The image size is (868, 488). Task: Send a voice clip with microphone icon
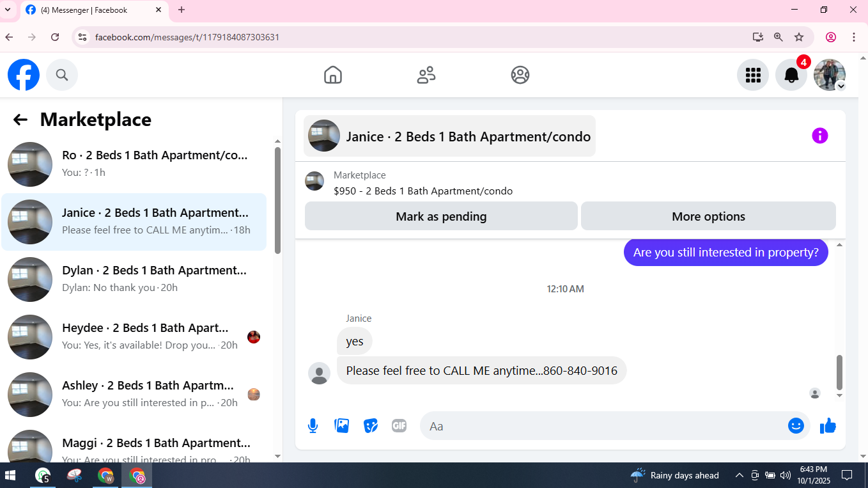313,426
